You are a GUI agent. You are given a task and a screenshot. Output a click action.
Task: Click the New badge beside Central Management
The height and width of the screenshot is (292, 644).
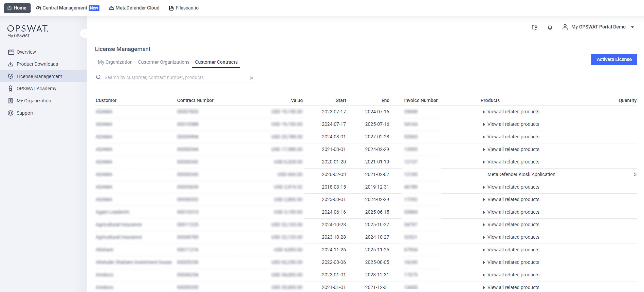[x=94, y=8]
